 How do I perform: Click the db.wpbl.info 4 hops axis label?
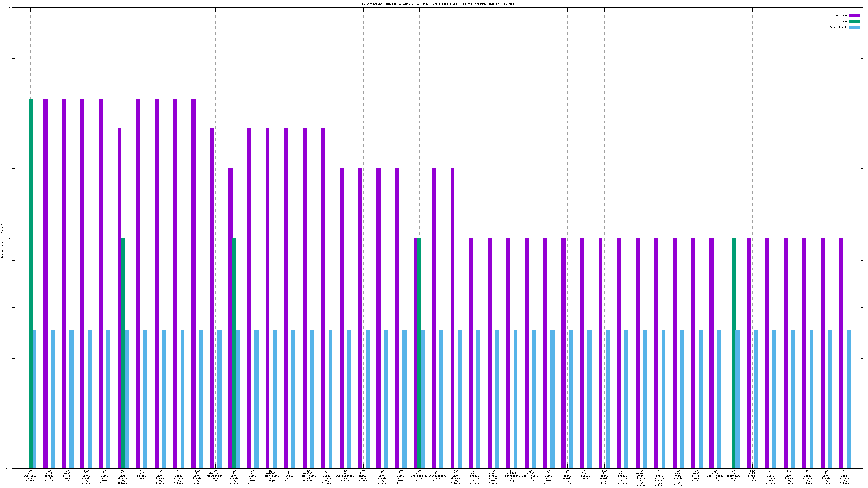[289, 476]
